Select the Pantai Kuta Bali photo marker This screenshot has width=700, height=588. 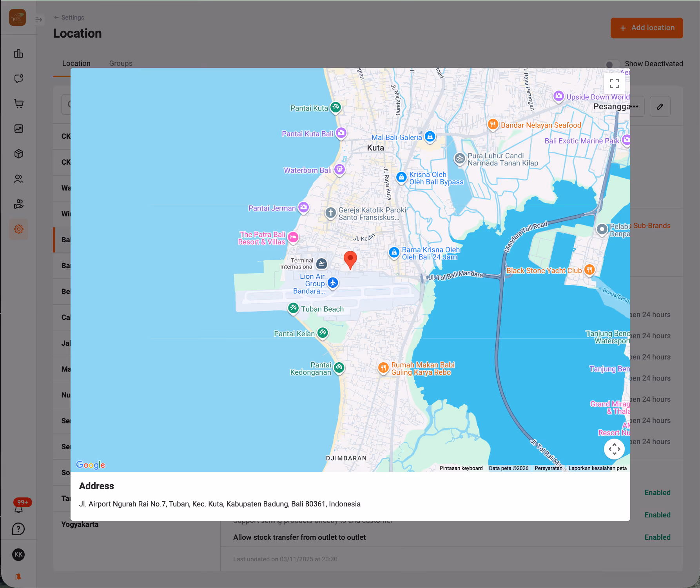pos(341,133)
